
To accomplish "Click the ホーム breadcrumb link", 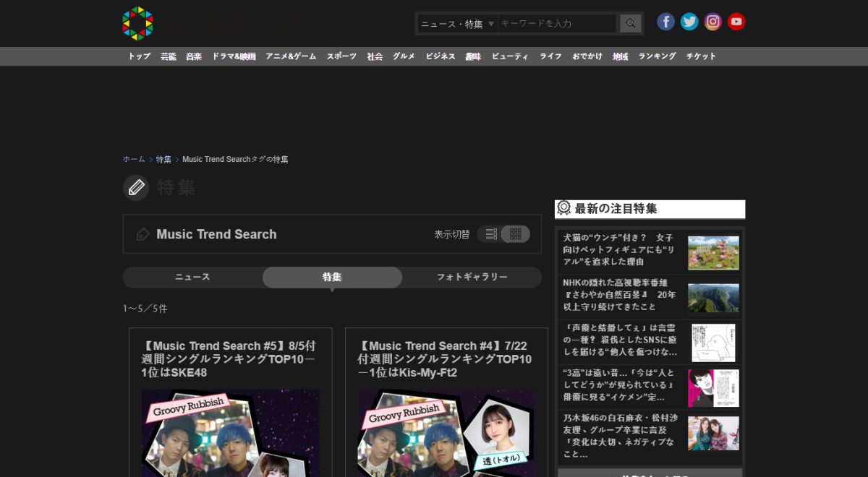I will [x=134, y=159].
